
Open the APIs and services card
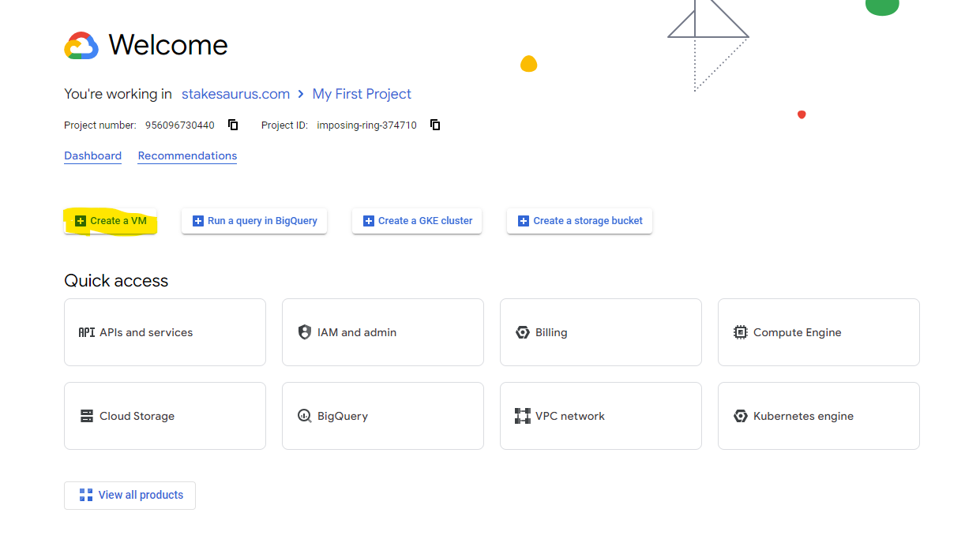point(165,332)
